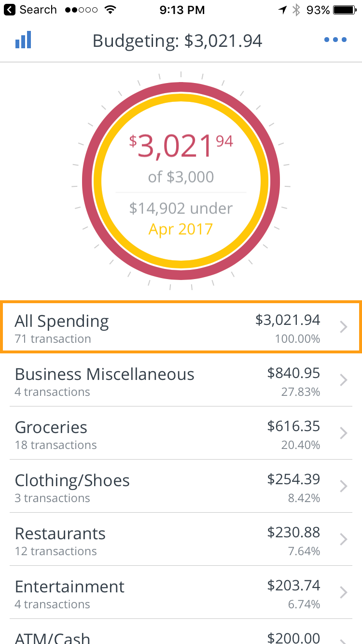Tap the Bluetooth status icon
Screen dimensions: 362x644
296,10
